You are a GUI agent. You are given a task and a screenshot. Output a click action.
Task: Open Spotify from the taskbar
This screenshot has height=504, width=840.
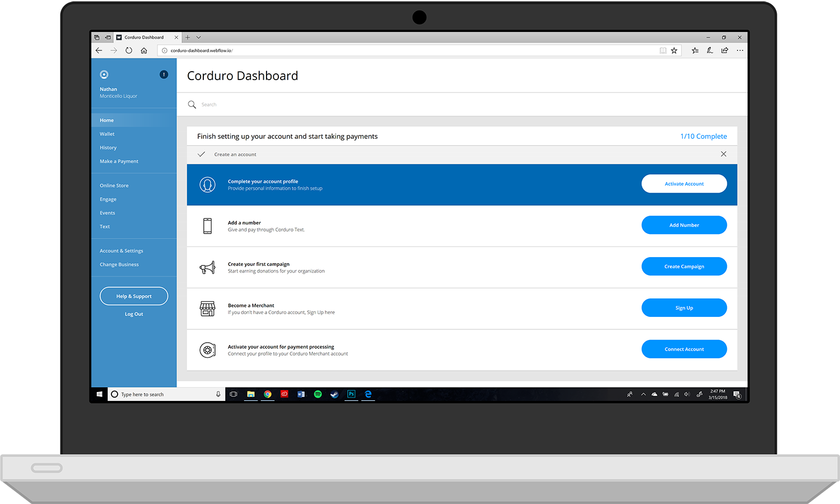(318, 394)
